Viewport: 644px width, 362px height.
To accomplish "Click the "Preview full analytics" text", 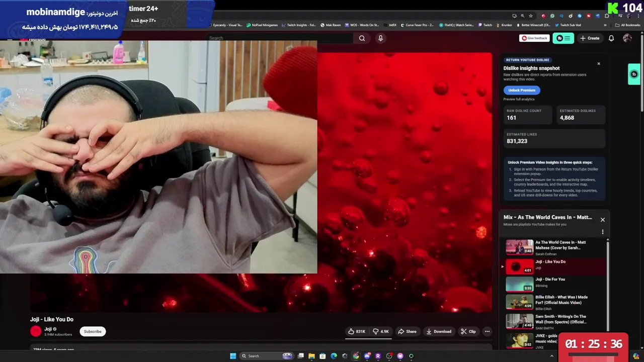I will point(519,99).
